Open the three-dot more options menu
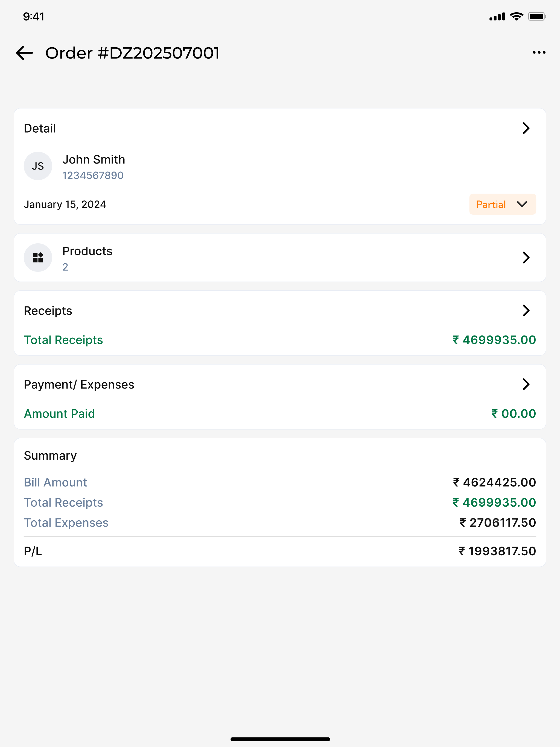The height and width of the screenshot is (747, 560). pyautogui.click(x=539, y=52)
